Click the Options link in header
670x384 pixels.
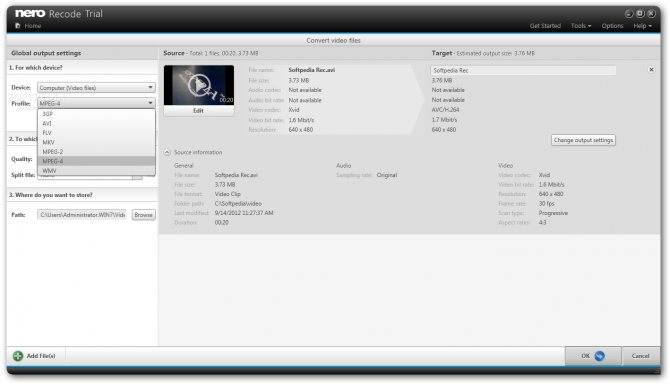612,26
